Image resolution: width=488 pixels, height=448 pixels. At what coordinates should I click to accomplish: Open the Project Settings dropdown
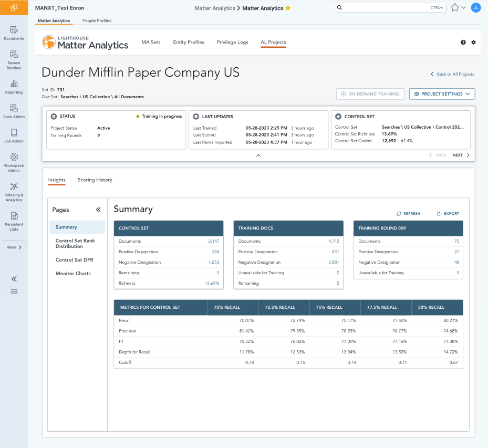point(442,94)
